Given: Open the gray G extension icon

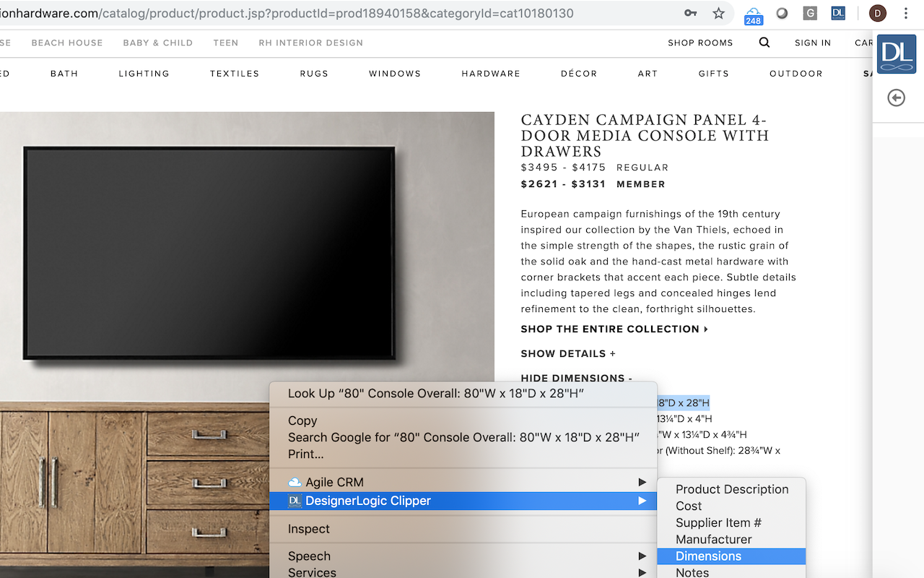Looking at the screenshot, I should tap(810, 13).
